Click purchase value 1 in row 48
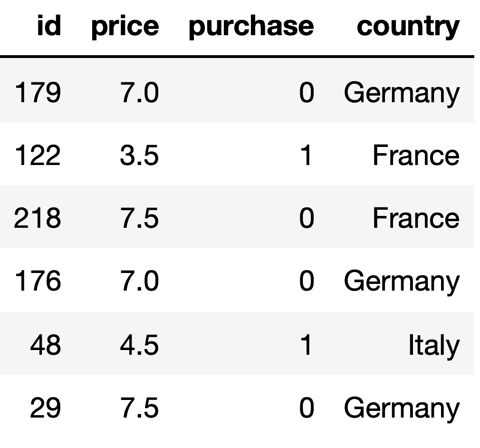This screenshot has height=448, width=480. (306, 345)
